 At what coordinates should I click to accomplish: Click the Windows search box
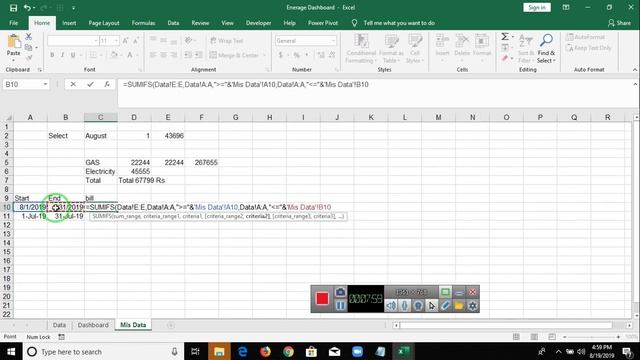point(102,351)
